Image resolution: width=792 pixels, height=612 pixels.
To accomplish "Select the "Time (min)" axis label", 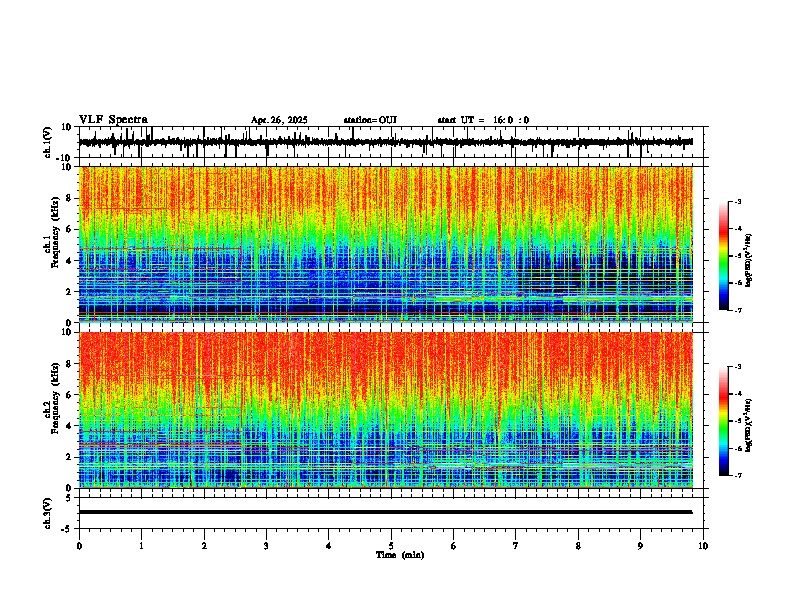I will click(400, 555).
